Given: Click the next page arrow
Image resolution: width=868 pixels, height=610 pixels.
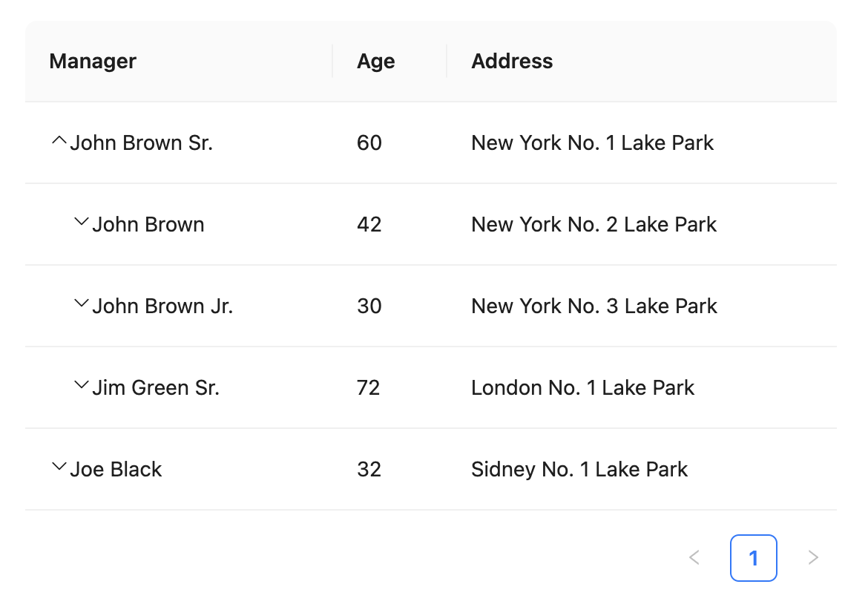Looking at the screenshot, I should [813, 557].
